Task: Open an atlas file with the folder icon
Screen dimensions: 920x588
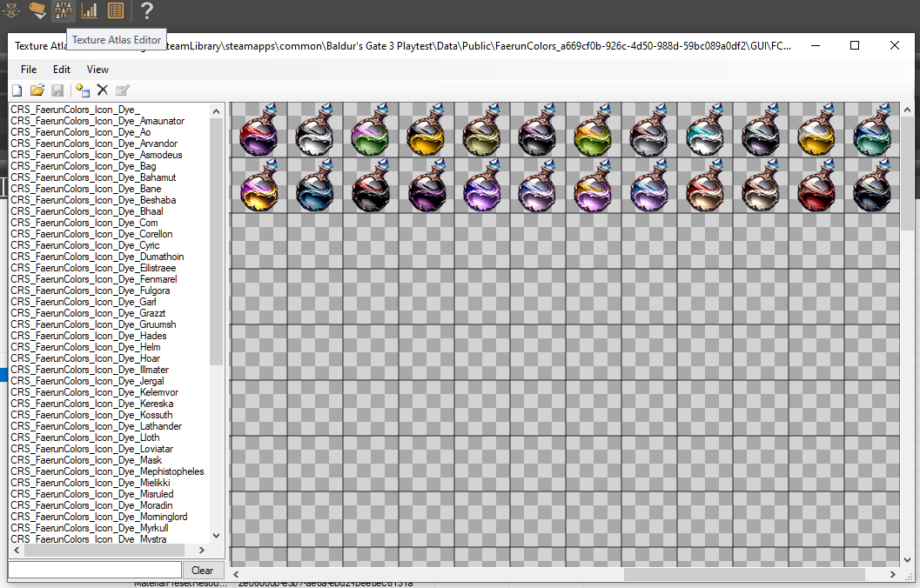Action: tap(37, 90)
